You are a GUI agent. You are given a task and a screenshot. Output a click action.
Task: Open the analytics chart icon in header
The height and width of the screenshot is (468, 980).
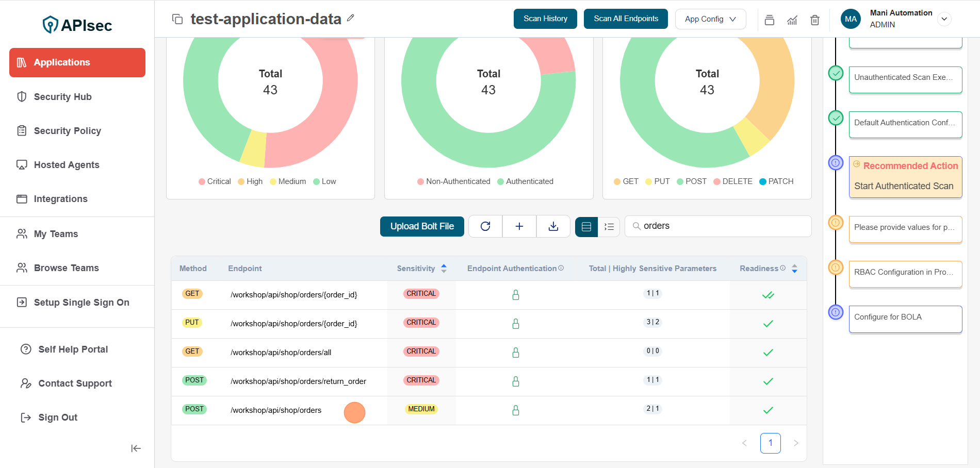tap(792, 20)
